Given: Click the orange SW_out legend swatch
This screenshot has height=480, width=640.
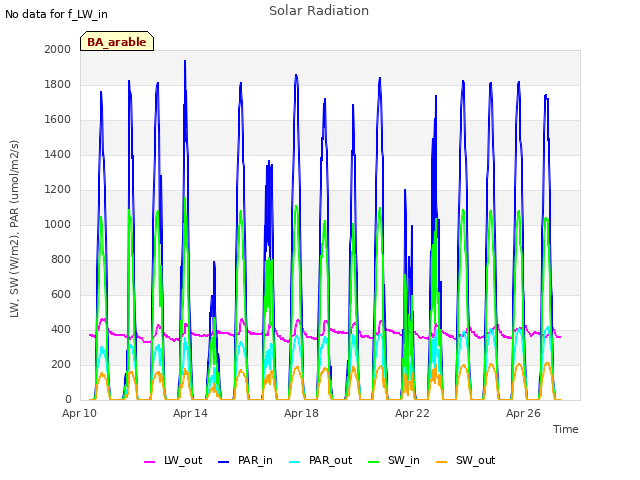Looking at the screenshot, I should [x=442, y=462].
